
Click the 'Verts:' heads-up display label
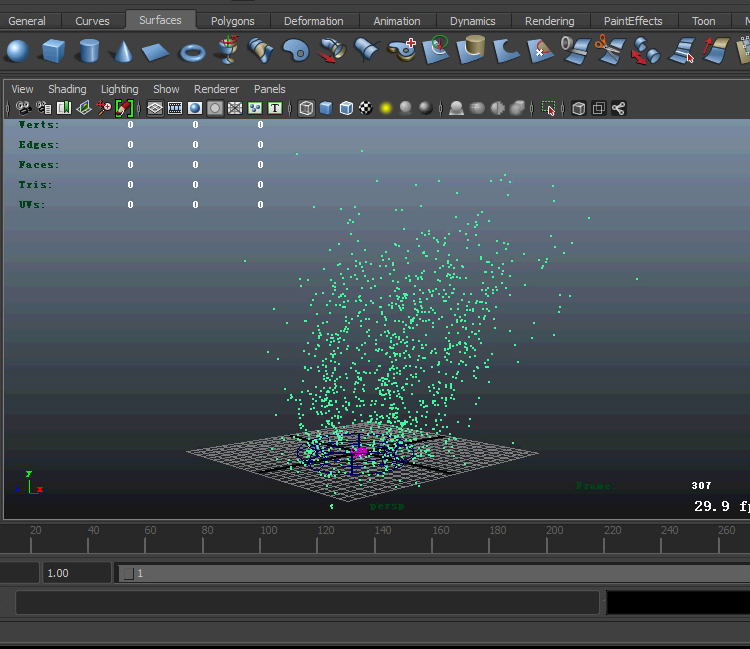click(x=39, y=125)
